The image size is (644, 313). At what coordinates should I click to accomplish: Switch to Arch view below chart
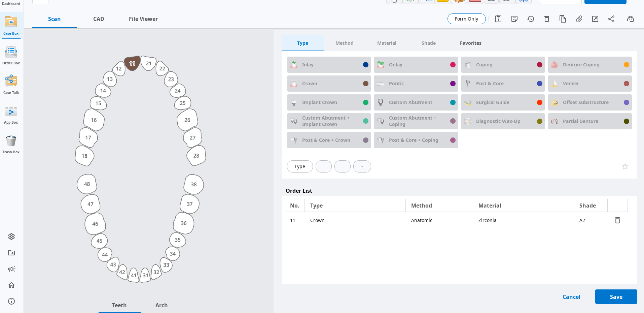(161, 305)
